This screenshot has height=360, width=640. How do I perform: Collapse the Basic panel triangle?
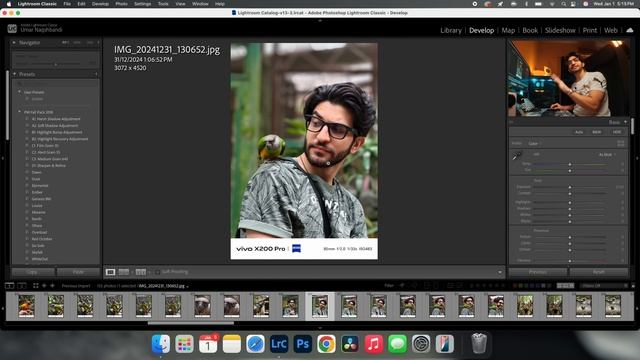pos(625,122)
